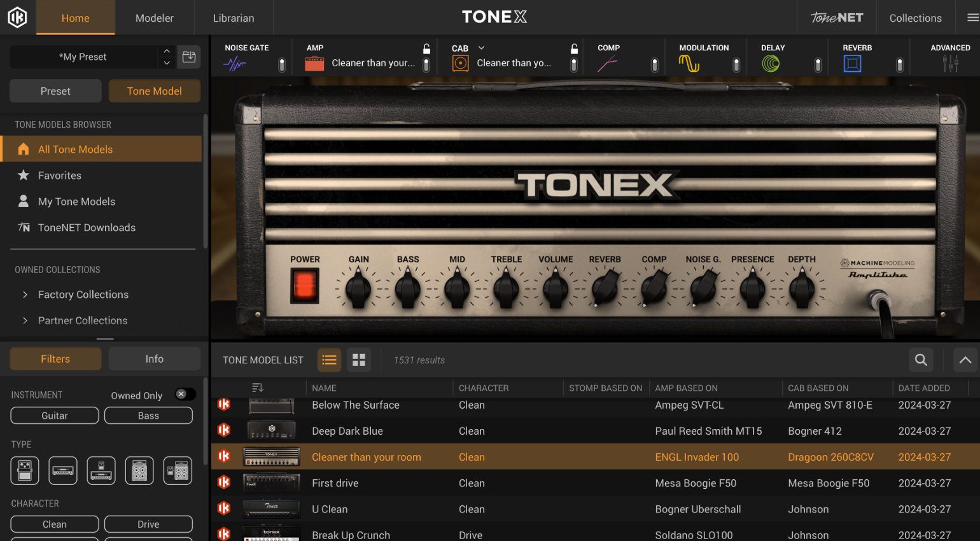This screenshot has height=541, width=980.
Task: Disable the Owned Only filter toggle
Action: coord(185,394)
